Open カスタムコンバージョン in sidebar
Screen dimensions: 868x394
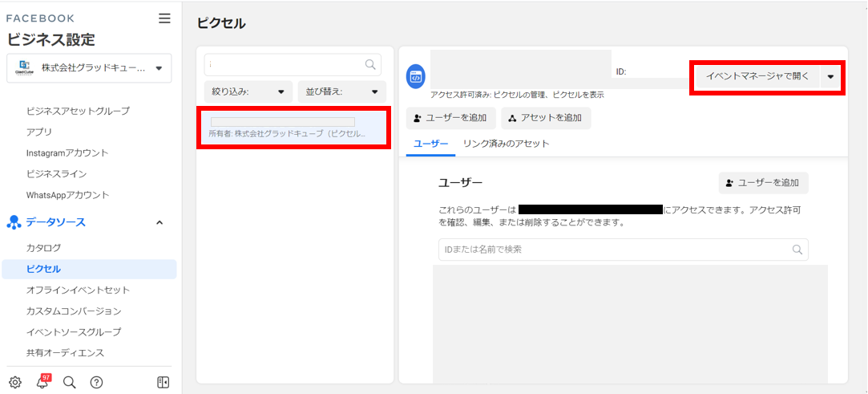coord(74,311)
